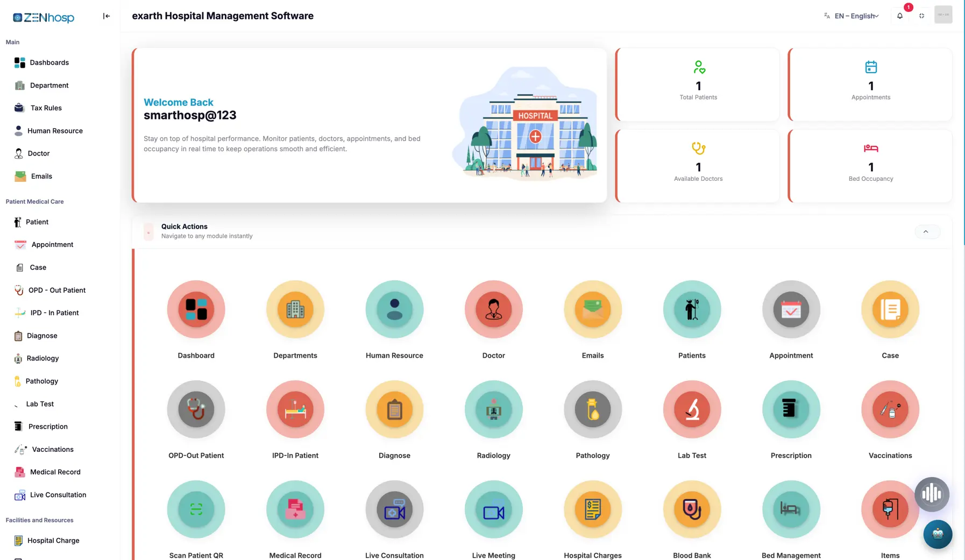Open the chatbot robot assistant button
Screen dimensions: 965x560
[x=938, y=534]
